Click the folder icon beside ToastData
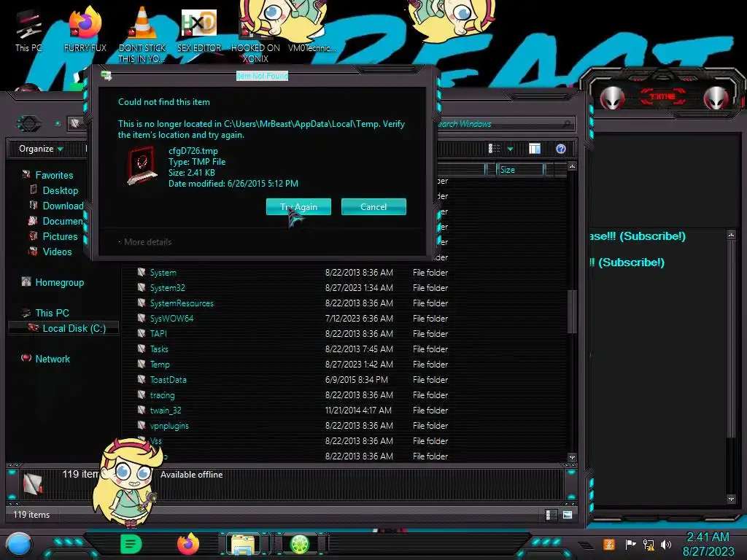This screenshot has height=560, width=747. coord(142,379)
